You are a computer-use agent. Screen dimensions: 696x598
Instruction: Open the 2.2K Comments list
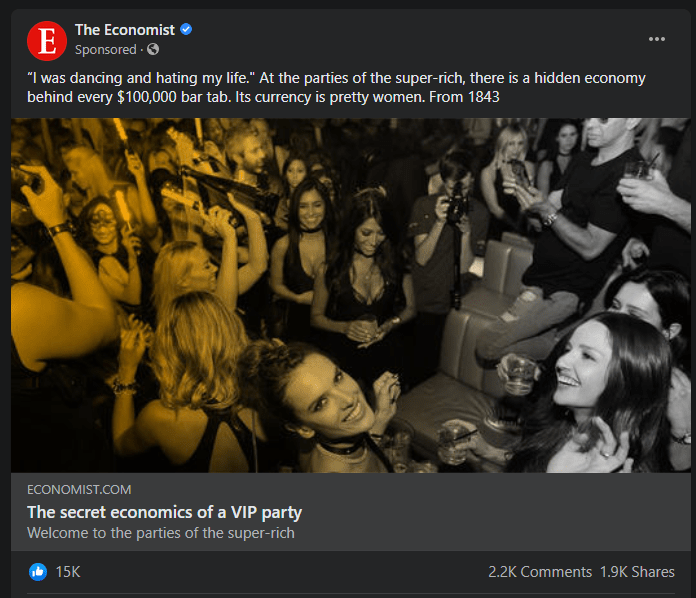coord(540,572)
